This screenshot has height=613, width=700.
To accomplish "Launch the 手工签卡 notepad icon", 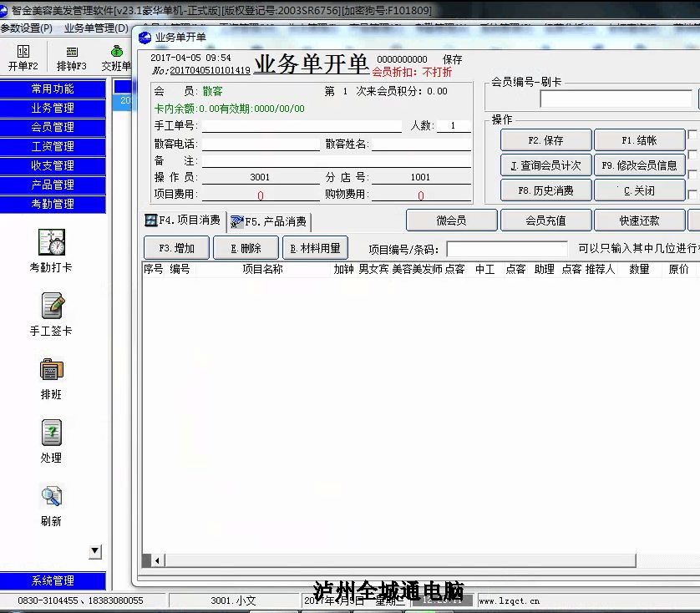I will pos(52,306).
